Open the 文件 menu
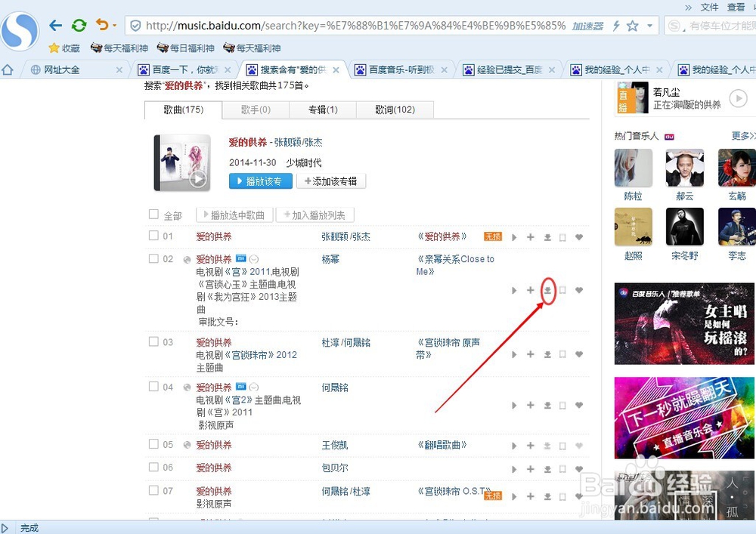 click(709, 8)
